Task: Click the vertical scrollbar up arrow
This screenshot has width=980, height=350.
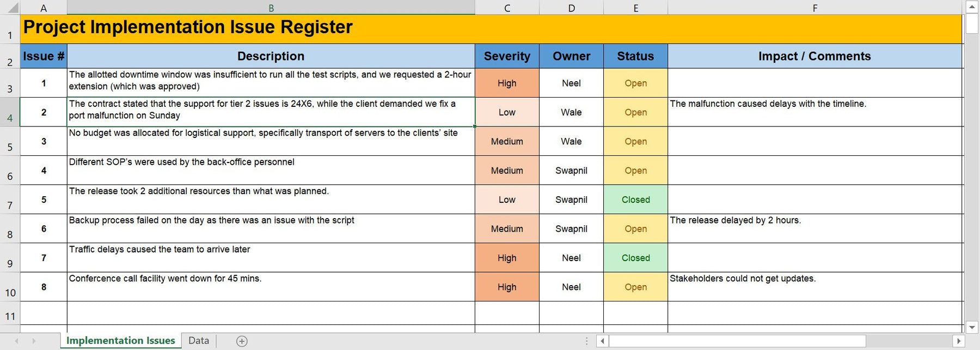Action: (x=972, y=7)
